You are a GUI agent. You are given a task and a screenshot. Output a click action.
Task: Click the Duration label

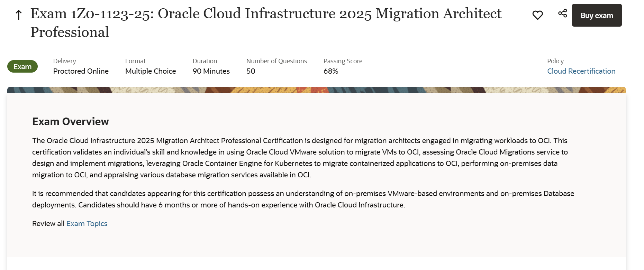pyautogui.click(x=205, y=61)
